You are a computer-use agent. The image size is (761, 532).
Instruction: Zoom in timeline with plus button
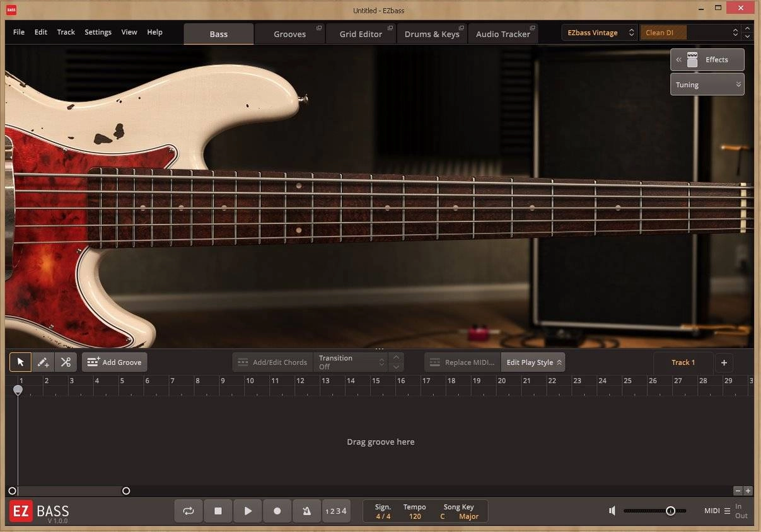pos(748,491)
